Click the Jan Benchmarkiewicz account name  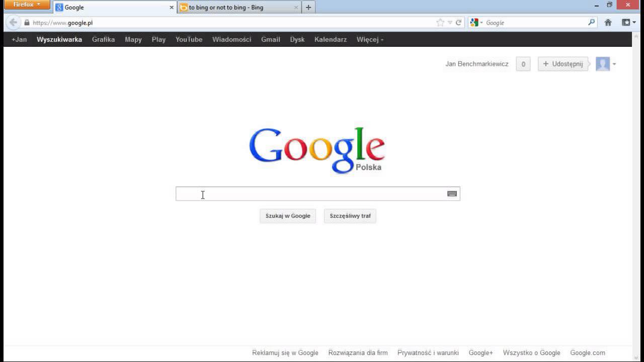(x=477, y=64)
